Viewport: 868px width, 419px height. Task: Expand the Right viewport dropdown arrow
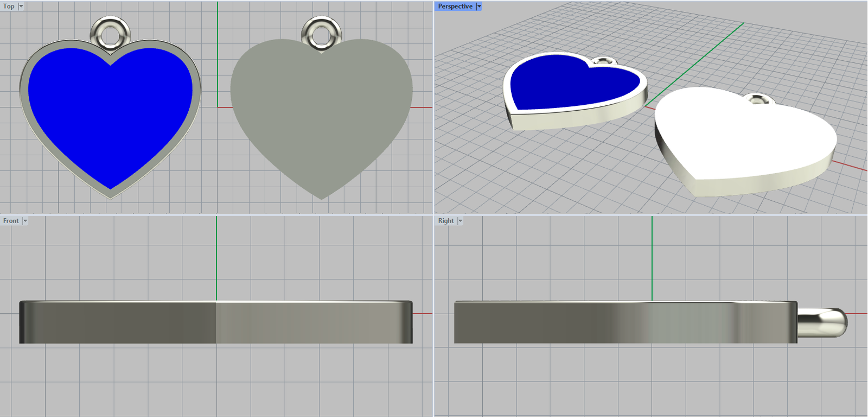point(460,221)
